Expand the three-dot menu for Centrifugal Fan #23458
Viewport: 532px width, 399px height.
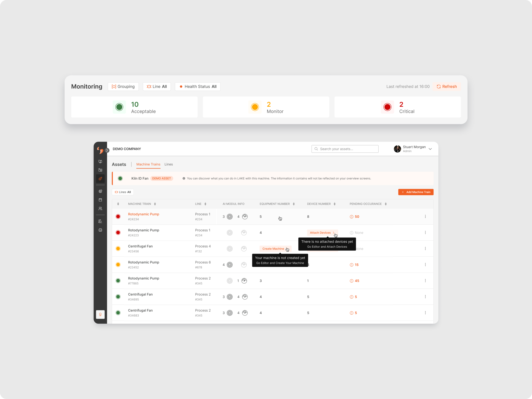tap(426, 249)
